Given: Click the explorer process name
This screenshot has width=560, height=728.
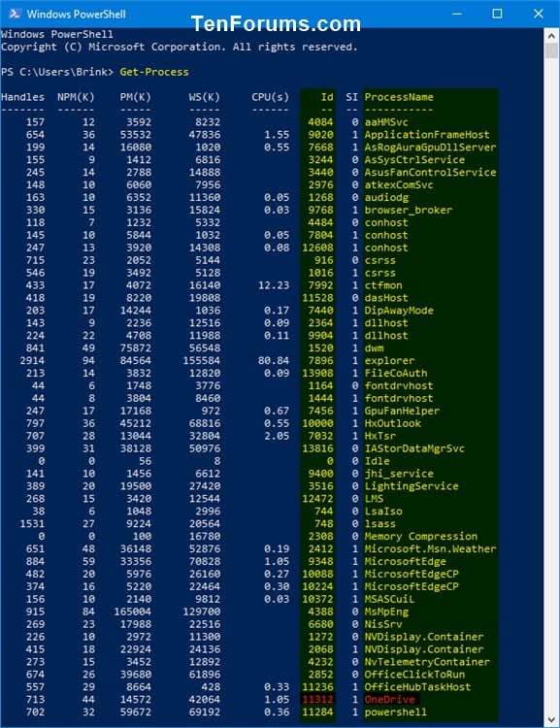Looking at the screenshot, I should click(389, 360).
